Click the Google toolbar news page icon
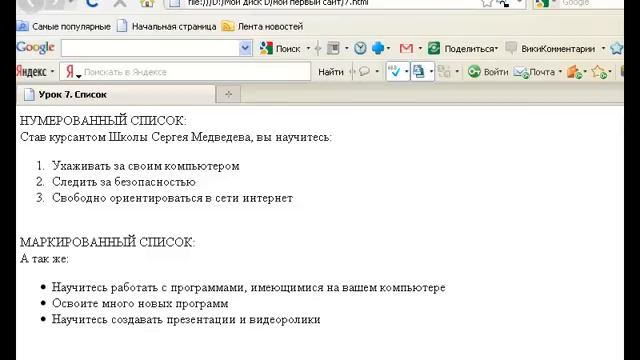The height and width of the screenshot is (360, 640). (x=333, y=48)
